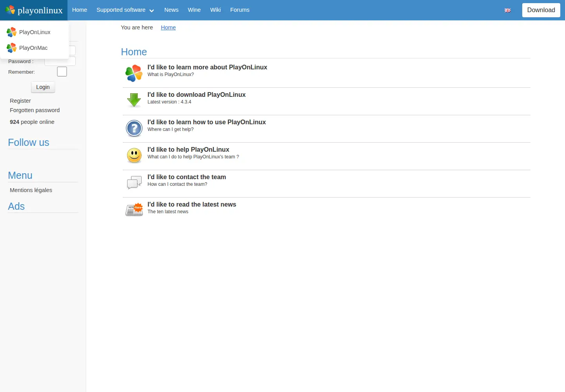Screen dimensions: 565x392
Task: Click the yellow smiley face icon
Action: 134,156
